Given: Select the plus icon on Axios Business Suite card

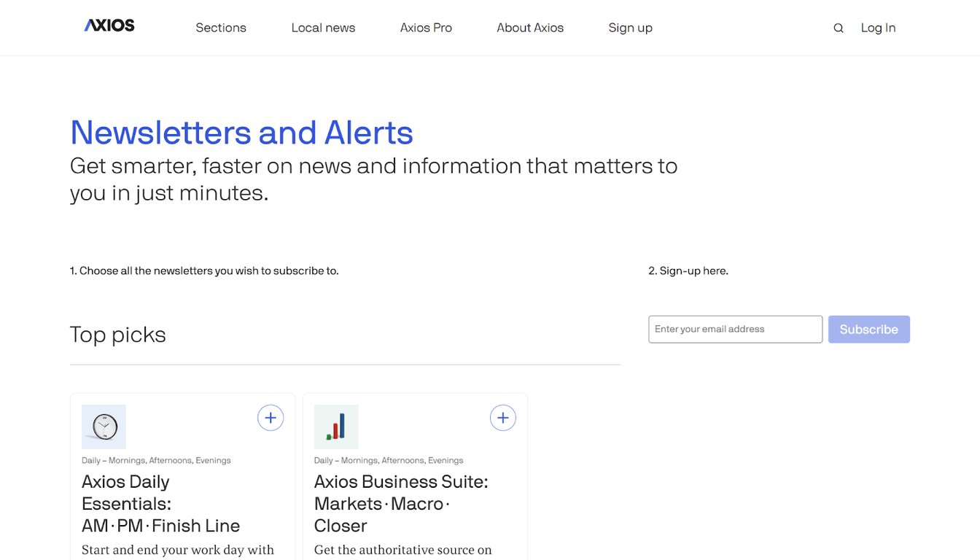Looking at the screenshot, I should point(503,417).
